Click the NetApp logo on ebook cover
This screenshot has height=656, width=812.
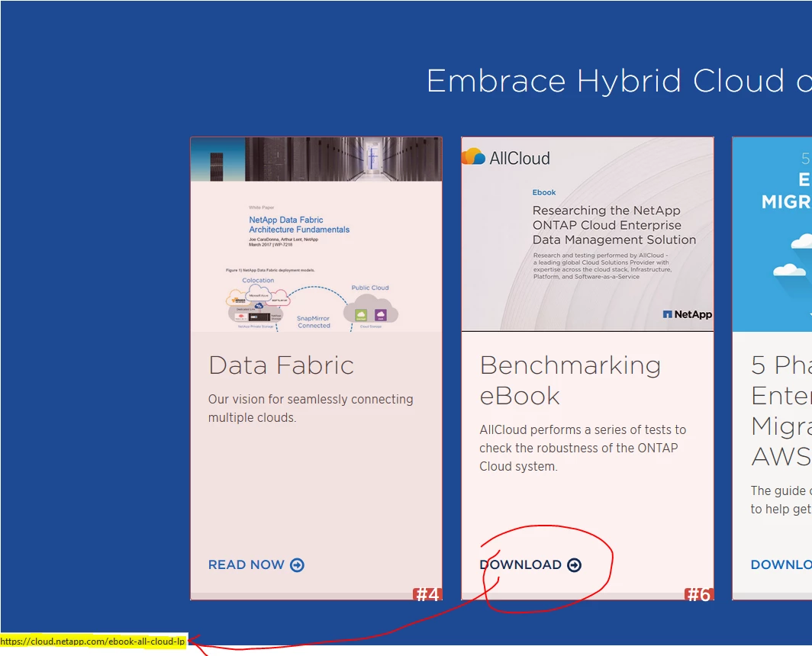pyautogui.click(x=687, y=314)
